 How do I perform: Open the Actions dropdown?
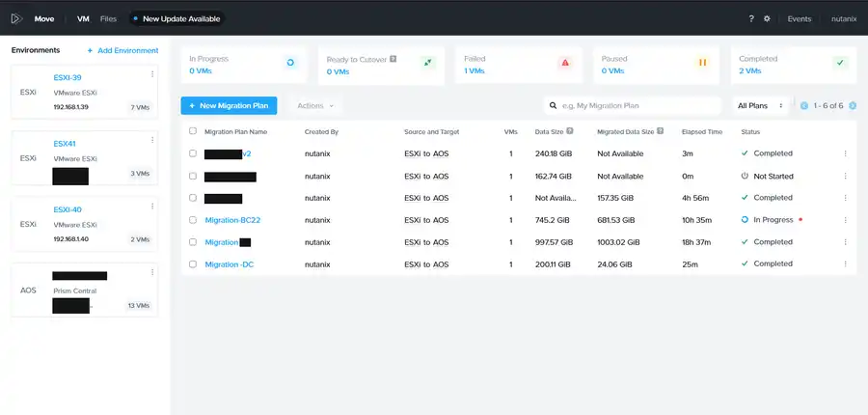tap(315, 106)
